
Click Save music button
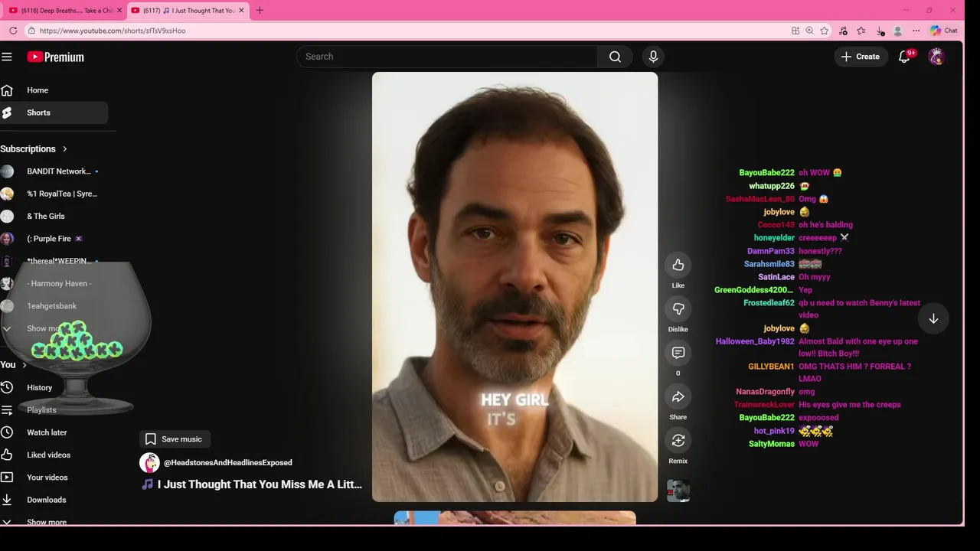[174, 439]
